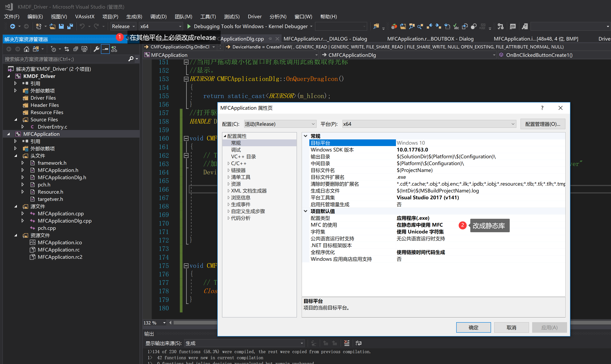The width and height of the screenshot is (611, 364).
Task: Click the Sync with Active Document icon
Action: pos(67,49)
